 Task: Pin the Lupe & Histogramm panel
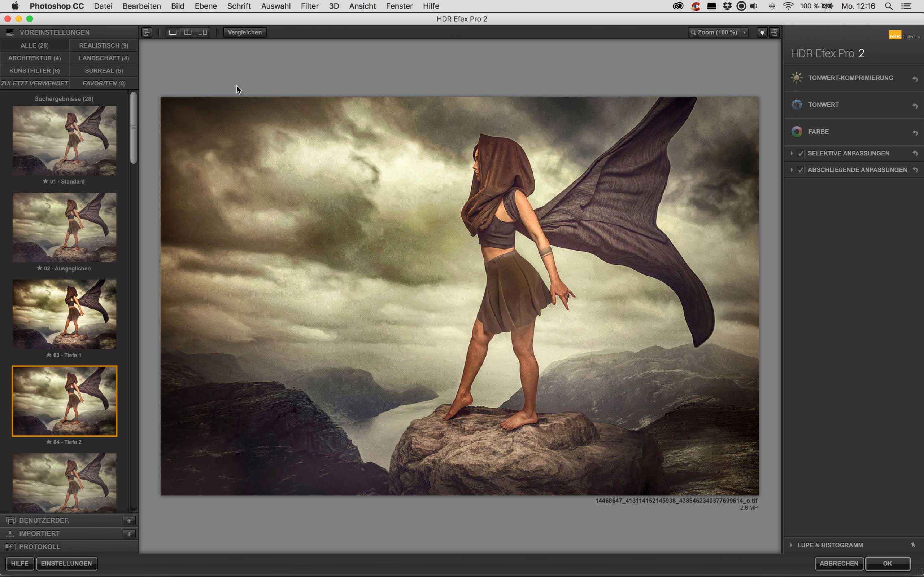click(913, 545)
